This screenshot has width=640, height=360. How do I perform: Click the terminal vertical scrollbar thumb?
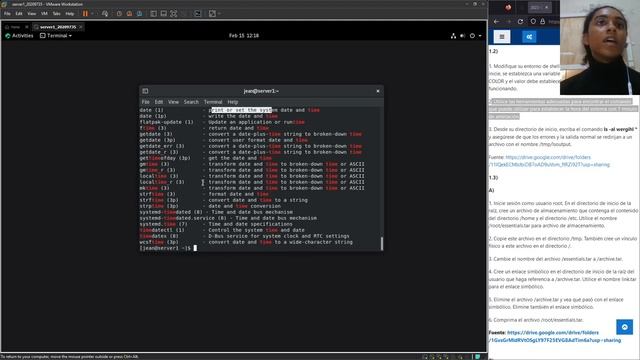(x=382, y=243)
